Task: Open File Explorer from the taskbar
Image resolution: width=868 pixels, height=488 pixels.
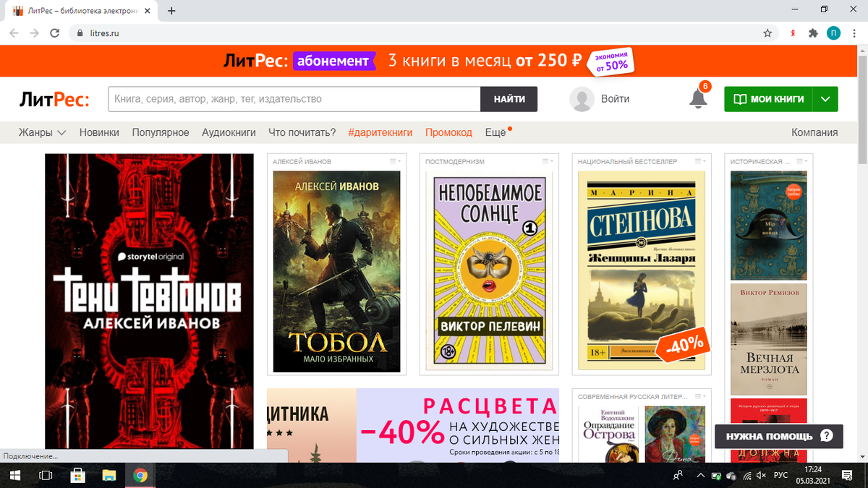Action: tap(109, 475)
